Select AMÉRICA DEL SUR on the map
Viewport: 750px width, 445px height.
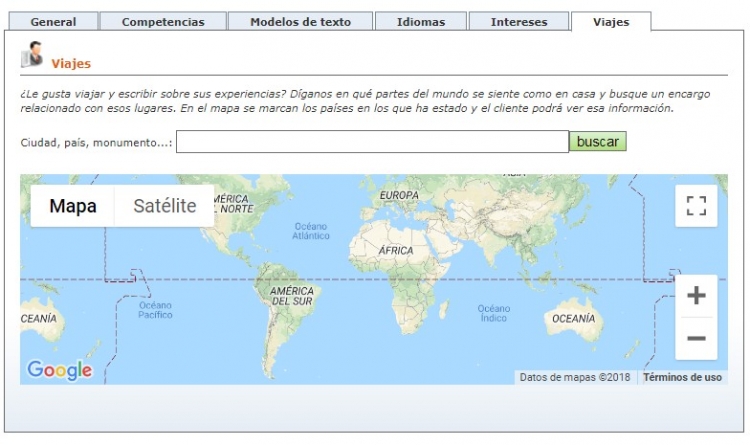292,296
